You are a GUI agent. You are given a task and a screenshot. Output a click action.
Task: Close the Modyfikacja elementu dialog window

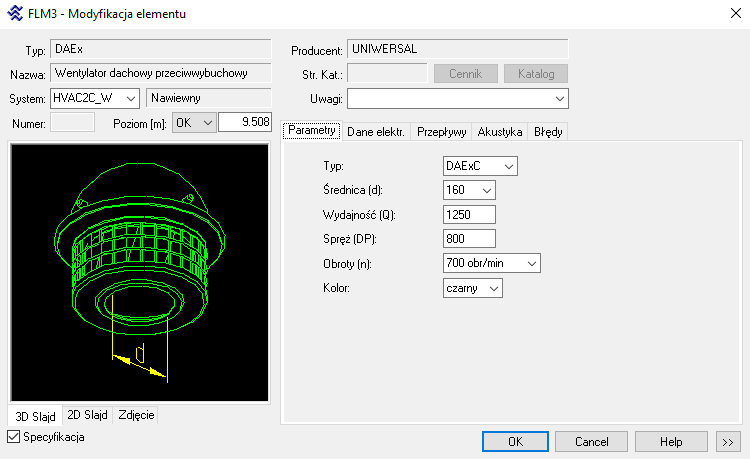pos(727,14)
